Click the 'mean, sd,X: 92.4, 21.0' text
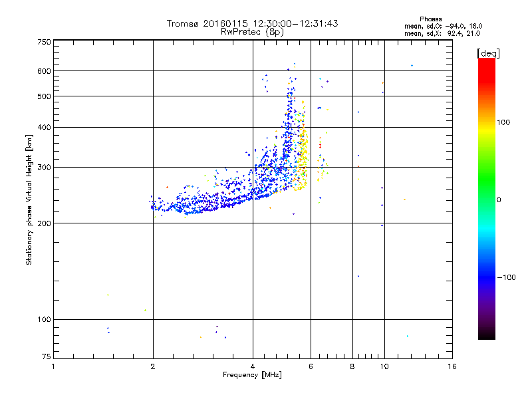Screen dimensions: 532x399 click(442, 33)
